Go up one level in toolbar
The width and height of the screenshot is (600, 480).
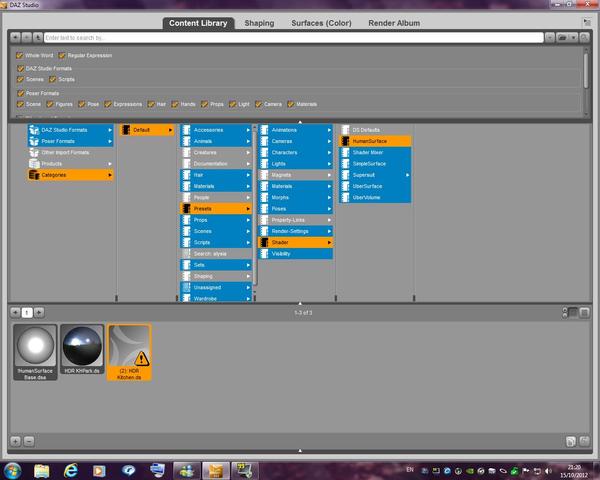pos(38,38)
